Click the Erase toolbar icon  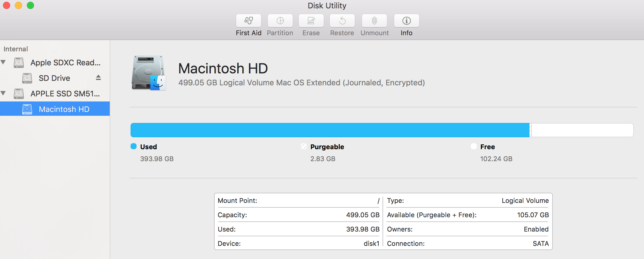[311, 21]
